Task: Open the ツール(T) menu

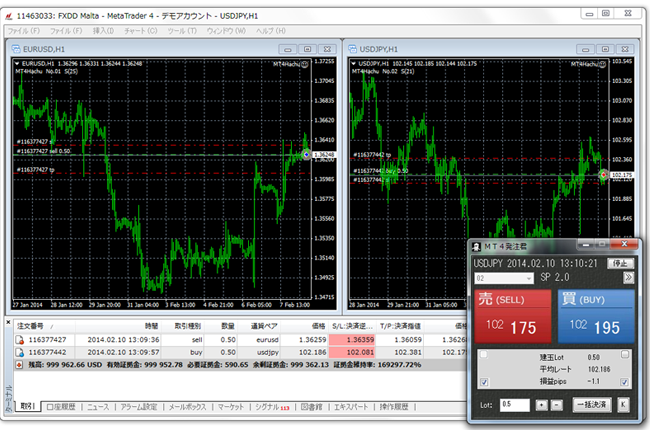Action: [182, 31]
